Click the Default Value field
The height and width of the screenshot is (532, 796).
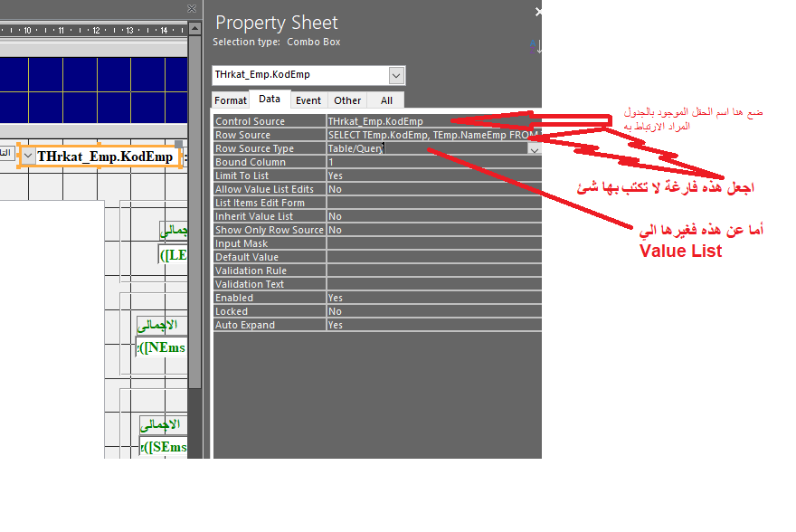433,257
